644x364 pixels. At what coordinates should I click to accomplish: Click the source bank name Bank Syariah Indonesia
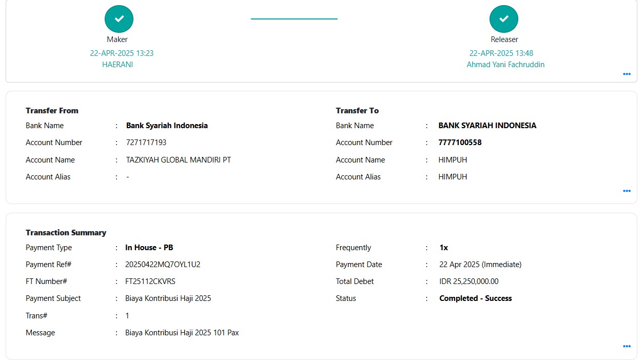167,126
